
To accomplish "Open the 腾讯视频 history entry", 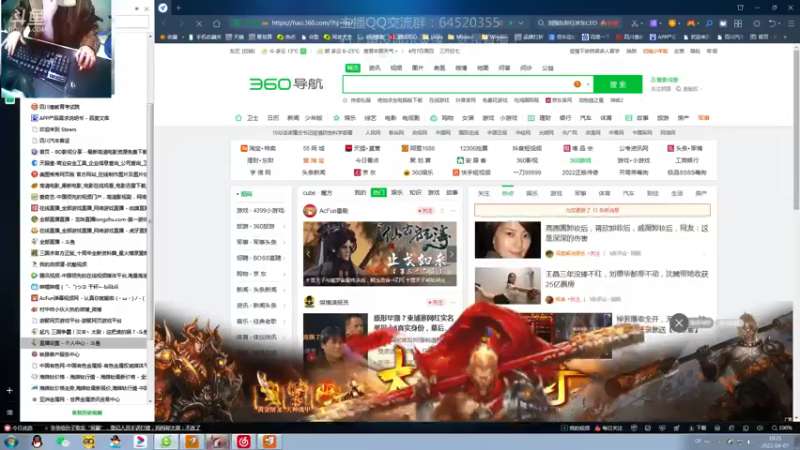I will (x=89, y=276).
